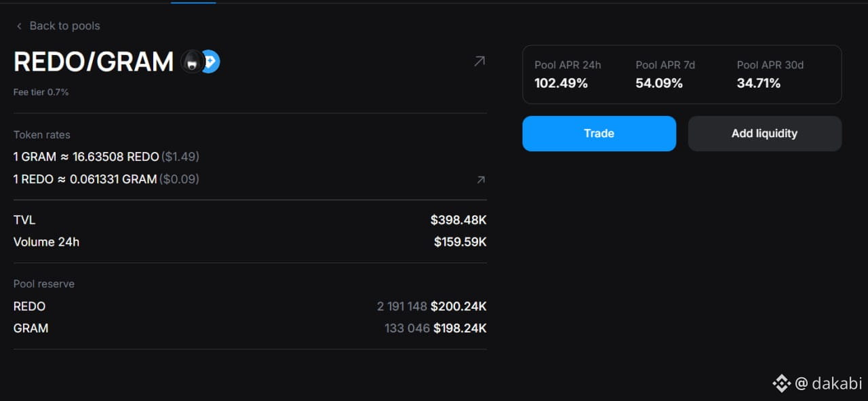Click the Binance logo watermark icon
The height and width of the screenshot is (401, 868).
point(781,383)
